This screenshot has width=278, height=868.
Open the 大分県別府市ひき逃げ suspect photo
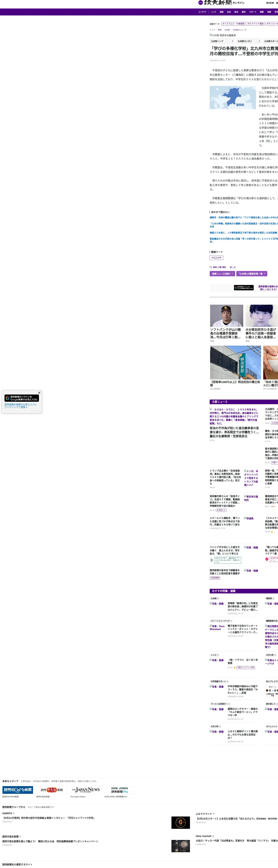coord(262,316)
